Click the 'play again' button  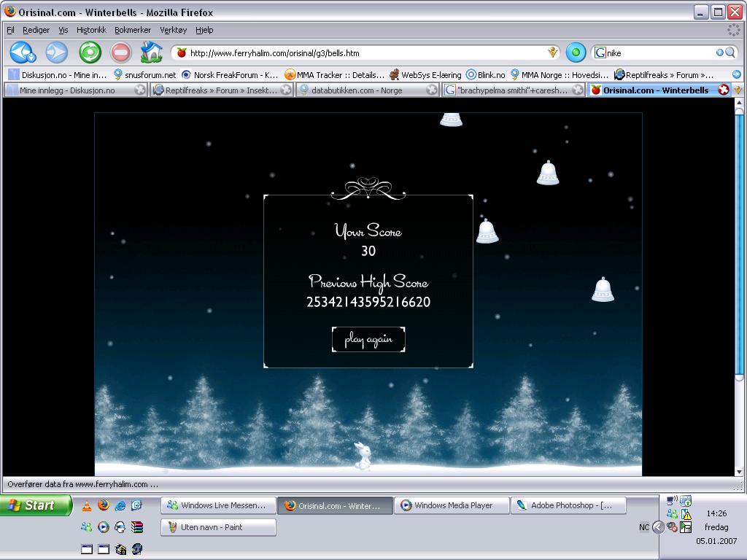[368, 340]
